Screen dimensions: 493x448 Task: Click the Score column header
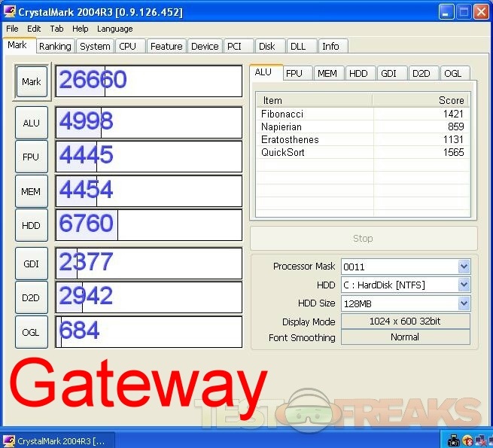(x=420, y=100)
